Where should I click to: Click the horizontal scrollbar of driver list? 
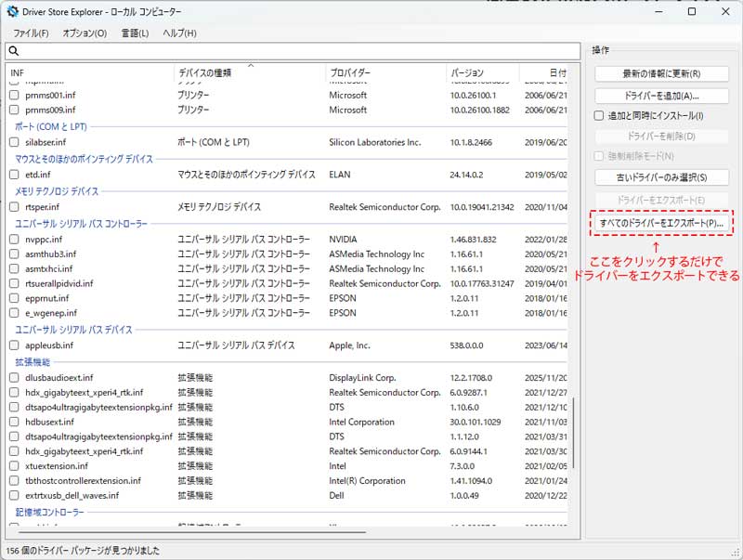[191, 532]
